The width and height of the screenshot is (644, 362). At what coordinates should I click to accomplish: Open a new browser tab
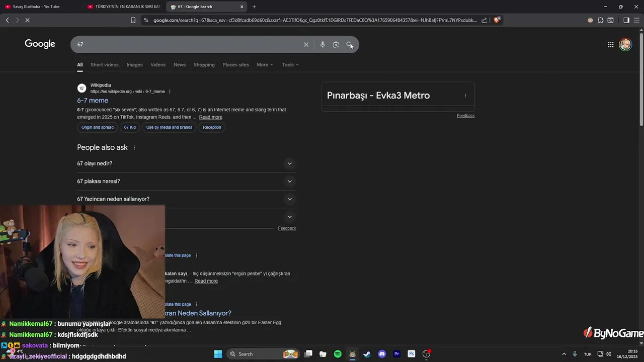(254, 7)
